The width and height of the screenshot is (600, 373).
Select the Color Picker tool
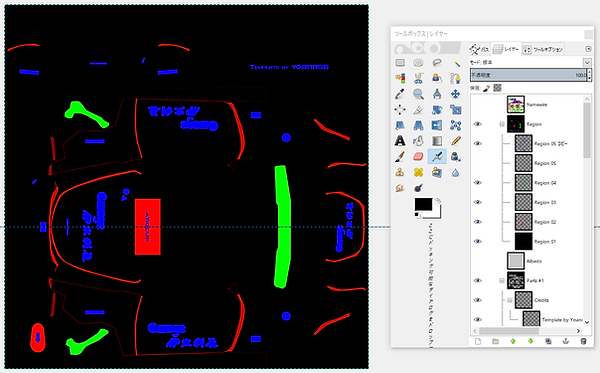(x=400, y=94)
